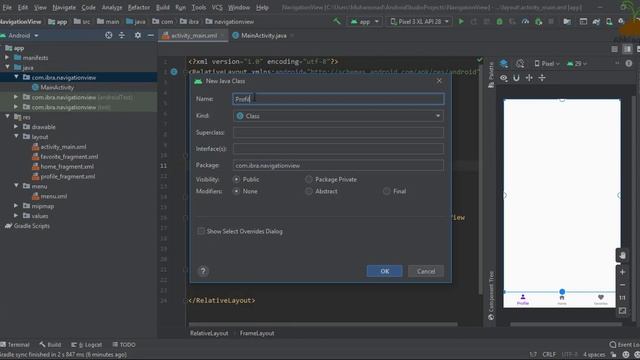Open the File menu

point(7,7)
